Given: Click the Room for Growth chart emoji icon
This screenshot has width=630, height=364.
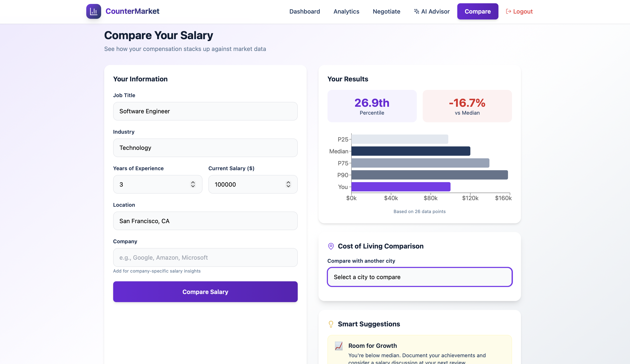Looking at the screenshot, I should click(x=339, y=346).
